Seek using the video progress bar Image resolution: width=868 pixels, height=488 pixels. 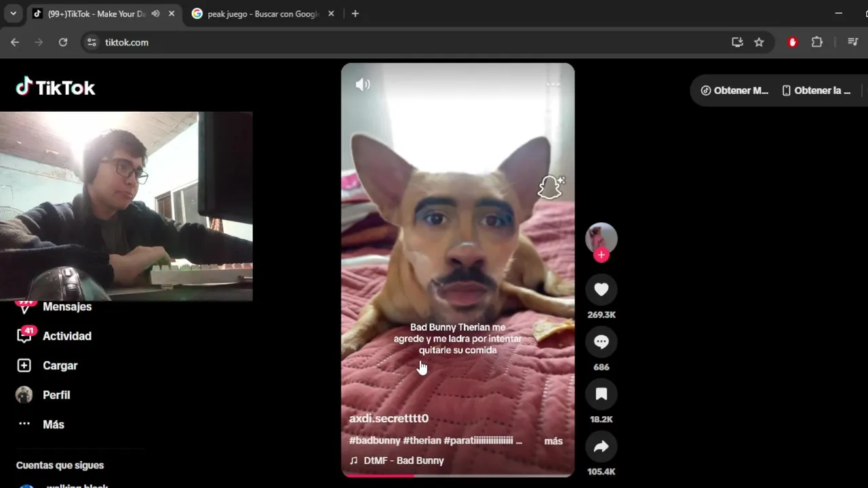point(458,476)
